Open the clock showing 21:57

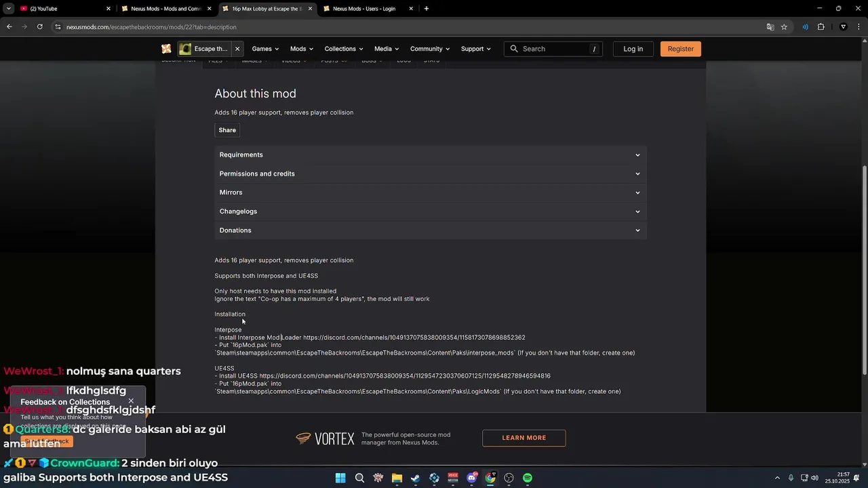click(x=837, y=478)
